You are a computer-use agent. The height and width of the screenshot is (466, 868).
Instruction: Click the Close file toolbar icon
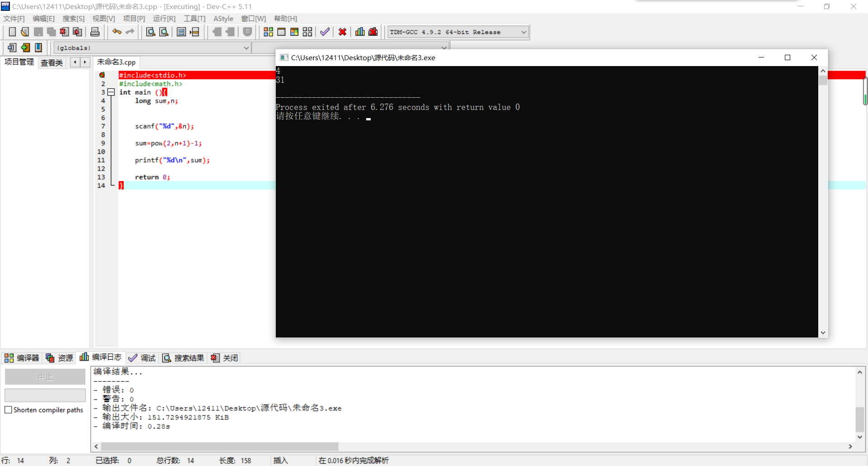click(x=64, y=32)
